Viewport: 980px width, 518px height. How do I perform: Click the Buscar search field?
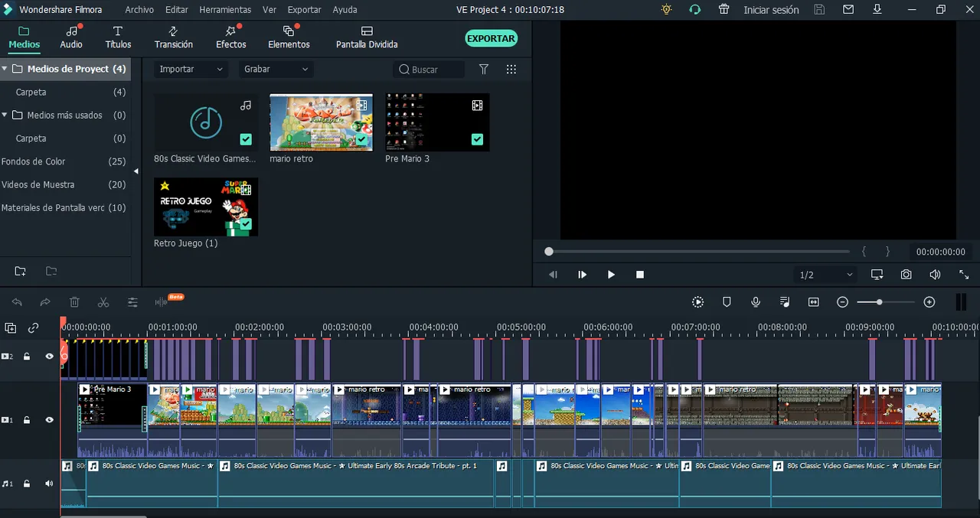(x=429, y=69)
